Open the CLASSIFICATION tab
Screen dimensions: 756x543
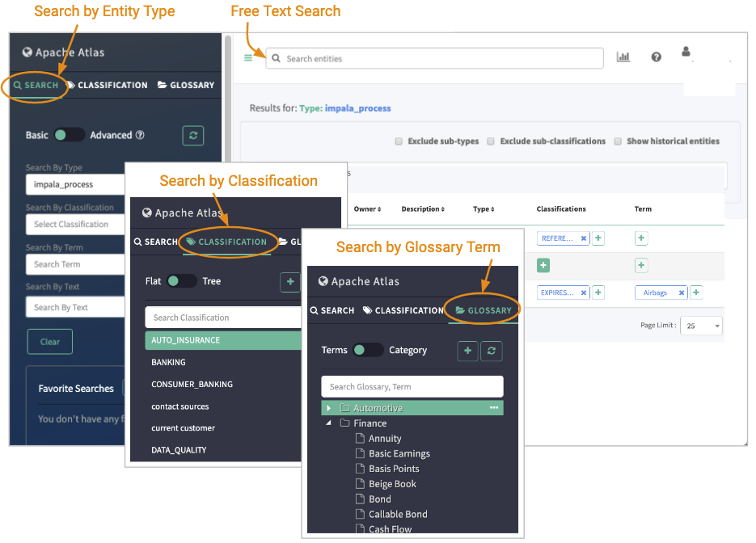[x=226, y=242]
